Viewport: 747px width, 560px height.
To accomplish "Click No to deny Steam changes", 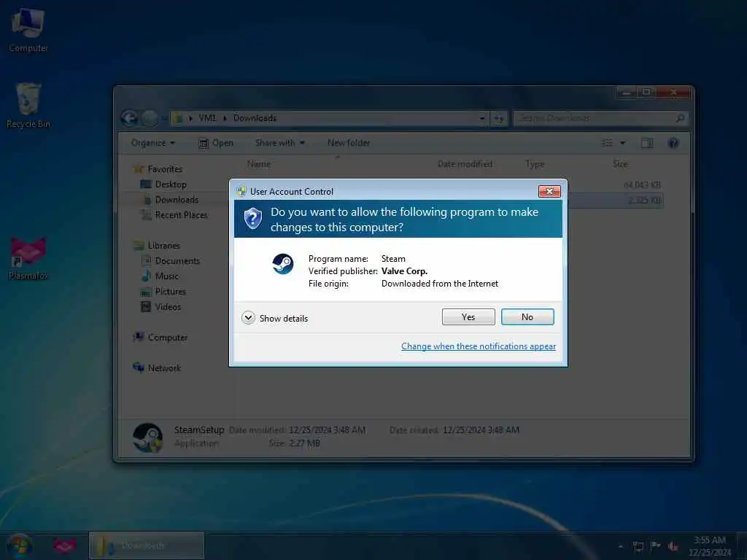I will [527, 317].
